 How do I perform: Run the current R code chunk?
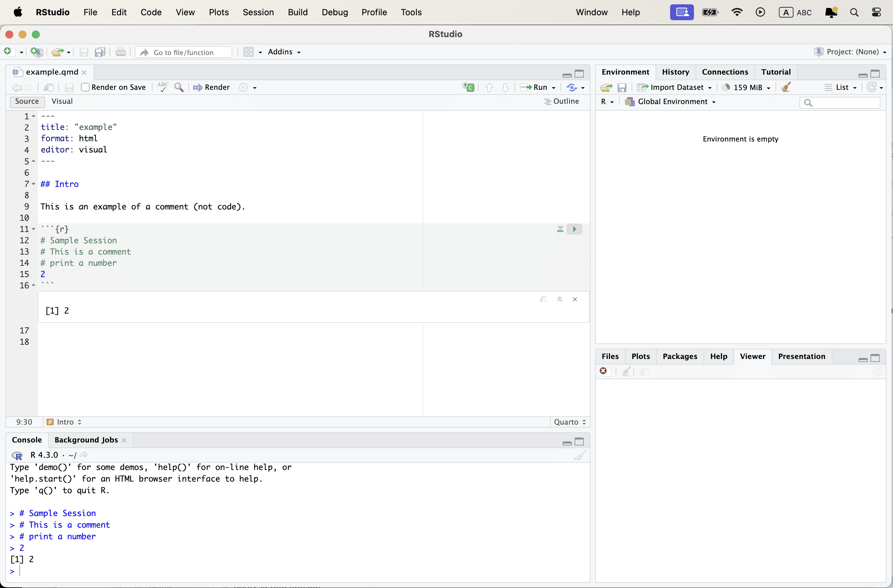574,229
